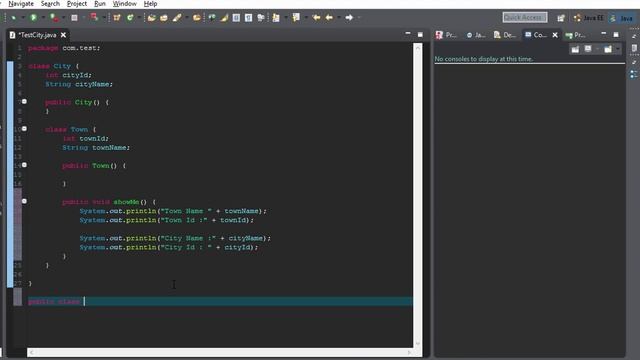Open the Run button dropdown arrow

42,18
